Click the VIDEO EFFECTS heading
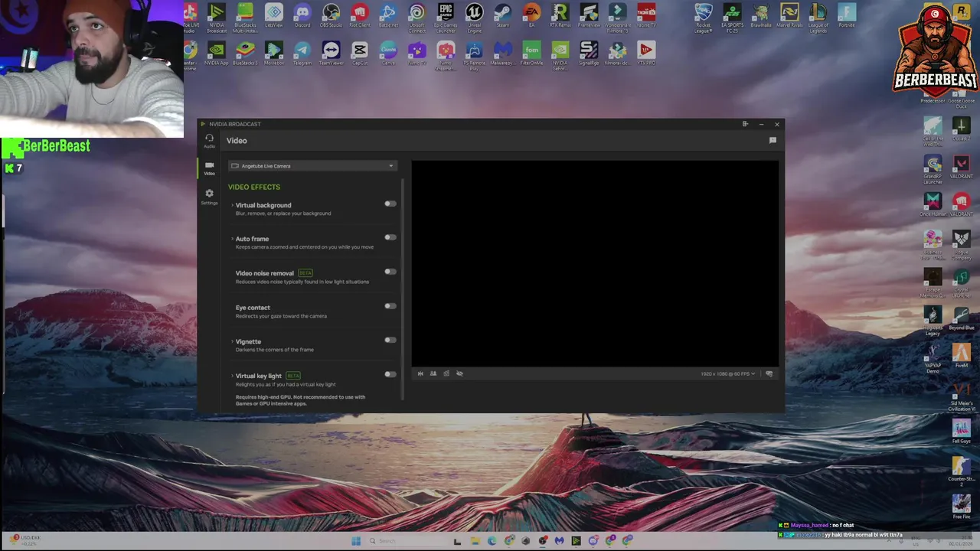Screen dimensions: 980x551 pyautogui.click(x=253, y=187)
